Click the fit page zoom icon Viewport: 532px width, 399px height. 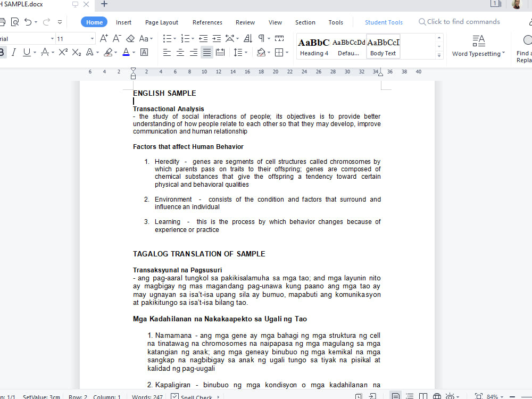tap(479, 396)
